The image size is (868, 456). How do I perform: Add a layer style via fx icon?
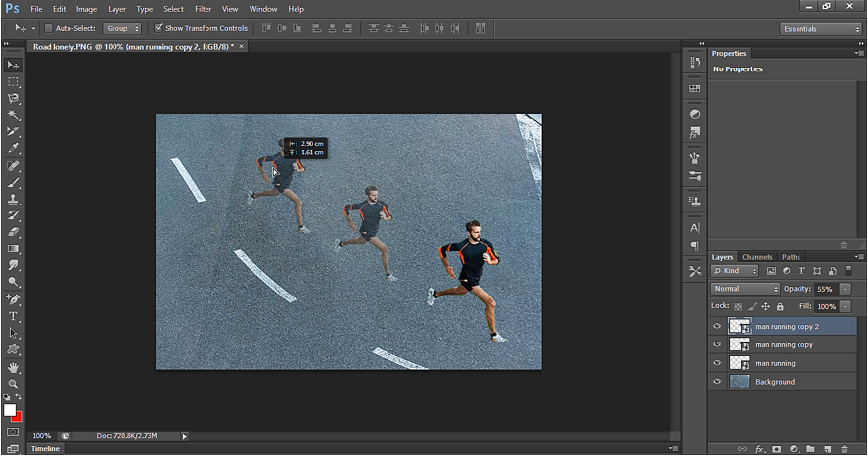point(760,449)
